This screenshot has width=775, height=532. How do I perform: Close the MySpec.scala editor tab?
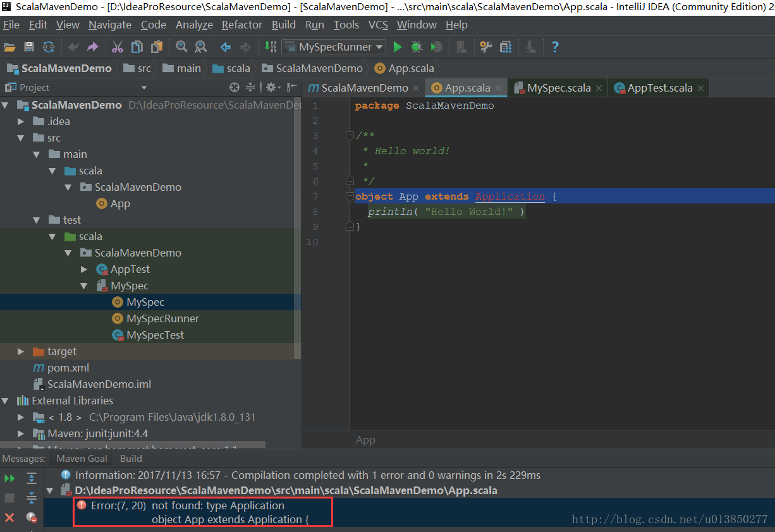pos(599,88)
